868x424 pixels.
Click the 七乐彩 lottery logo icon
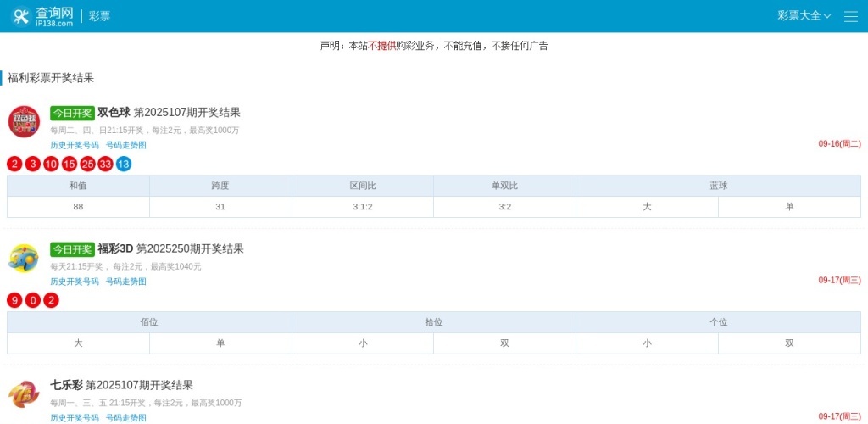24,393
